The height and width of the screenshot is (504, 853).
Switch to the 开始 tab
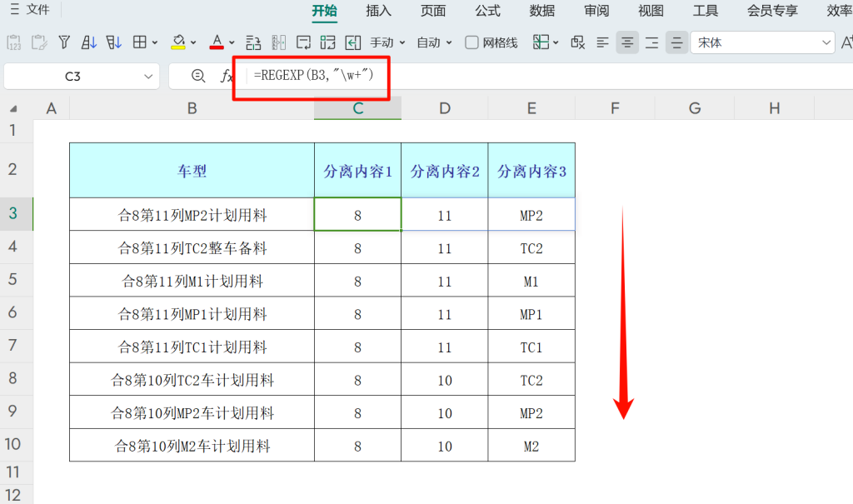point(324,10)
